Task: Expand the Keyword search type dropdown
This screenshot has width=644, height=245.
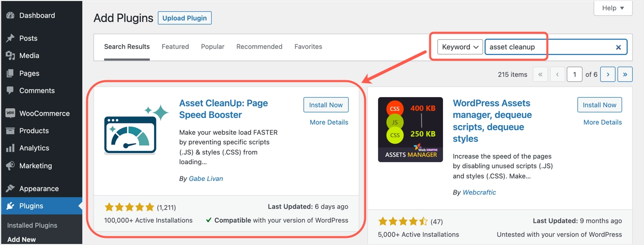Action: click(460, 47)
